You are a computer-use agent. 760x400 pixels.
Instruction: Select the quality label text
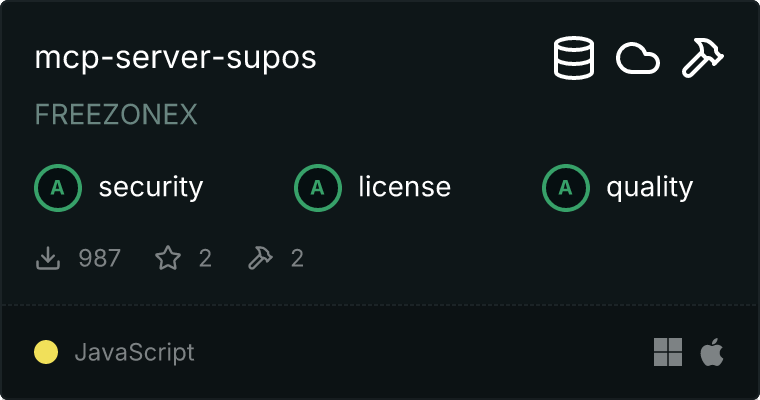pos(649,188)
